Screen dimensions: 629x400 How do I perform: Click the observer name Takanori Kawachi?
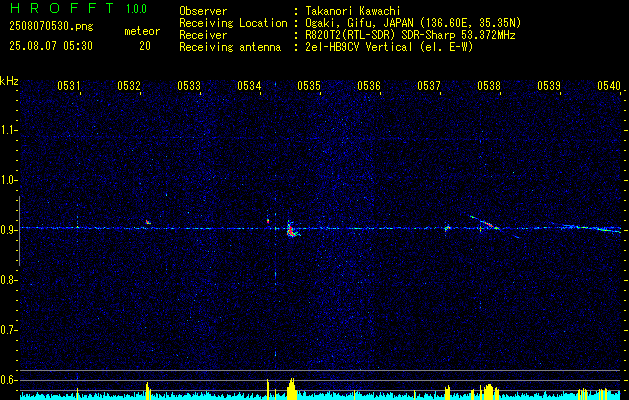pyautogui.click(x=353, y=11)
